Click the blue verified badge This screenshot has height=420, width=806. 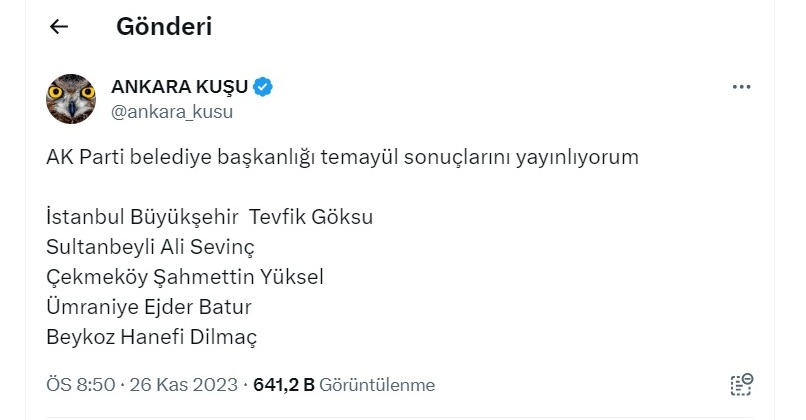(263, 87)
